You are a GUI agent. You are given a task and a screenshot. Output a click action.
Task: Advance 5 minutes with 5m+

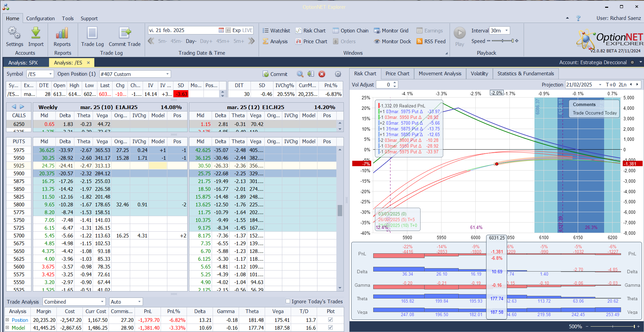click(x=239, y=41)
